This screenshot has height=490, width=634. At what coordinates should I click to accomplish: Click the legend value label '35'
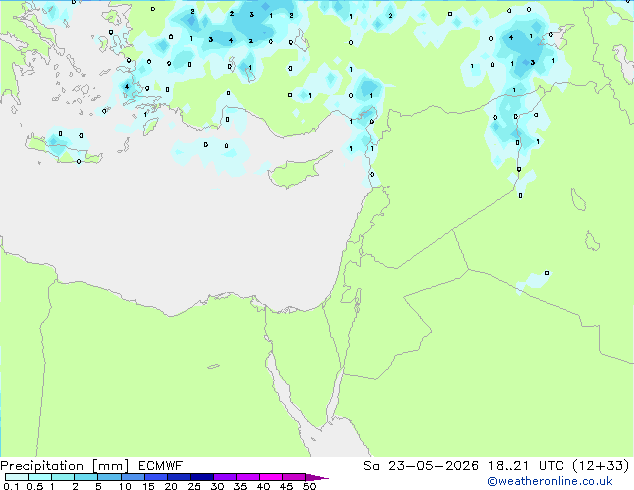tap(240, 486)
